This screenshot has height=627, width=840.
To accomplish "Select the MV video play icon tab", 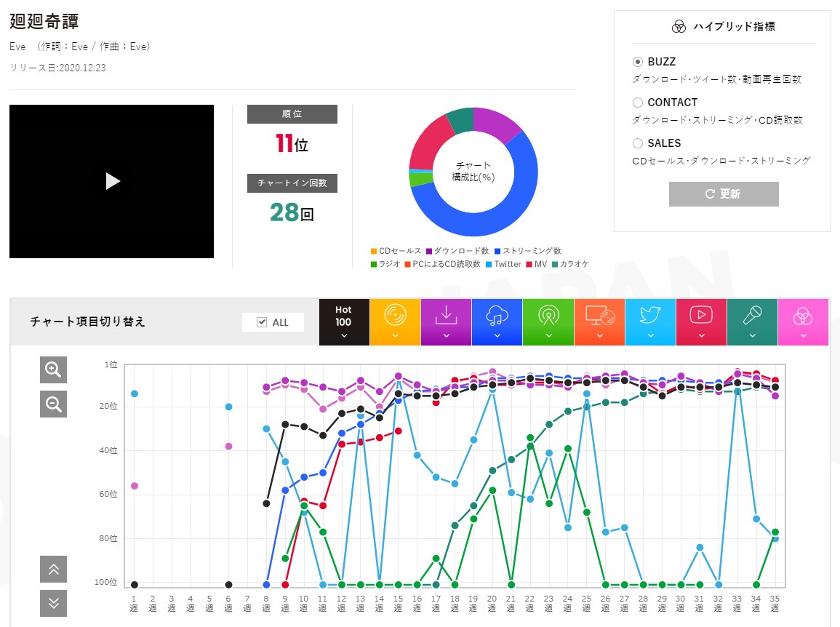I will [701, 322].
